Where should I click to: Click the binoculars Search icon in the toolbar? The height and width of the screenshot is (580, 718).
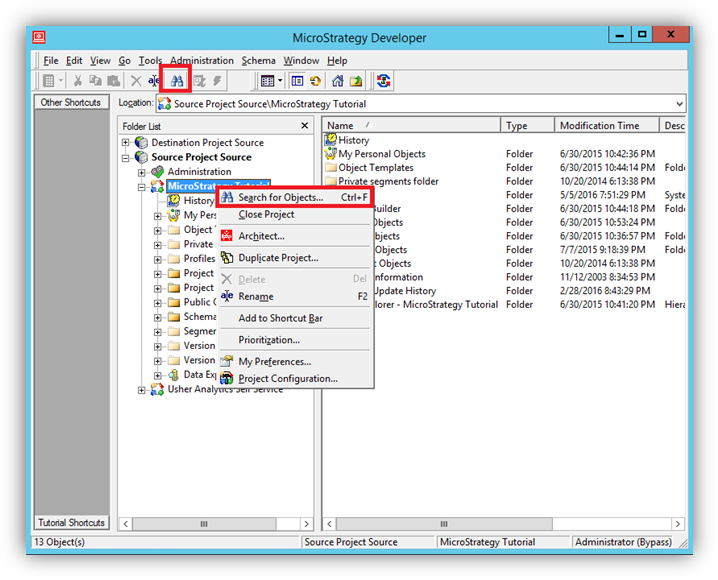click(x=177, y=81)
